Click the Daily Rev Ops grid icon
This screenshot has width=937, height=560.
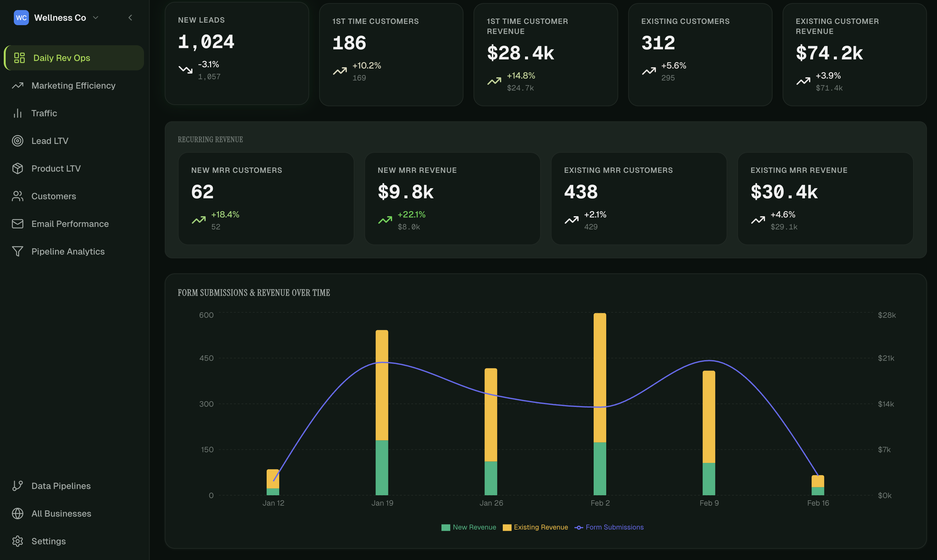[19, 58]
